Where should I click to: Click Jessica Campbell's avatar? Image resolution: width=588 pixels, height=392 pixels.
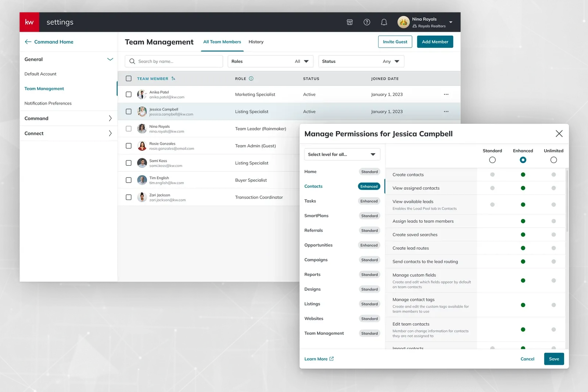pyautogui.click(x=142, y=112)
